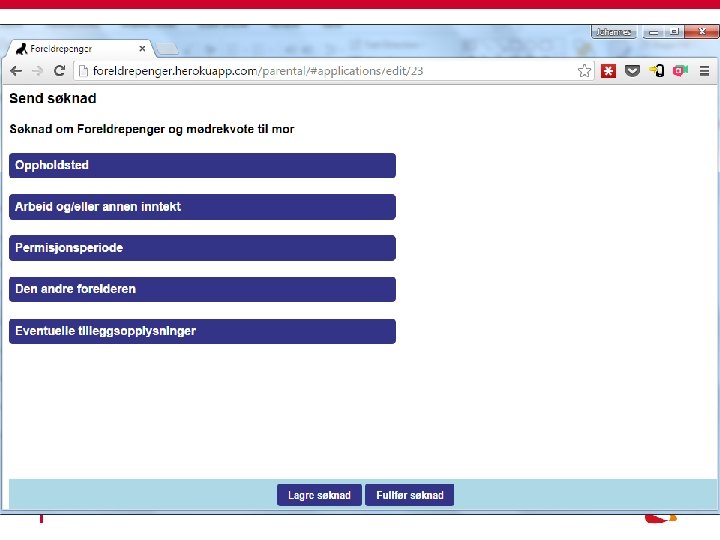Image resolution: width=720 pixels, height=540 pixels.
Task: Expand the Eventuelle tilleggsopplysninger section
Action: (202, 332)
